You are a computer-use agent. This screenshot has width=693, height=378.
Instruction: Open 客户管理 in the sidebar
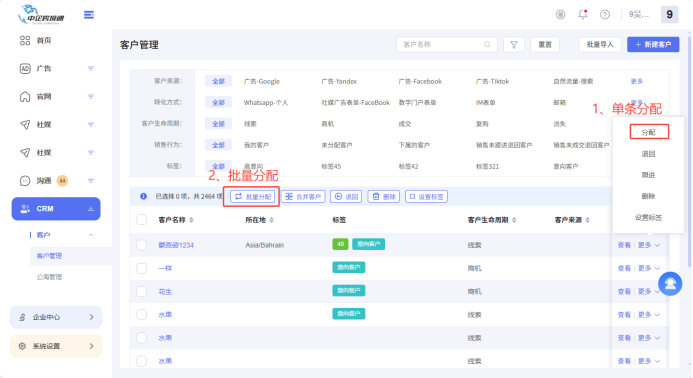(x=49, y=256)
